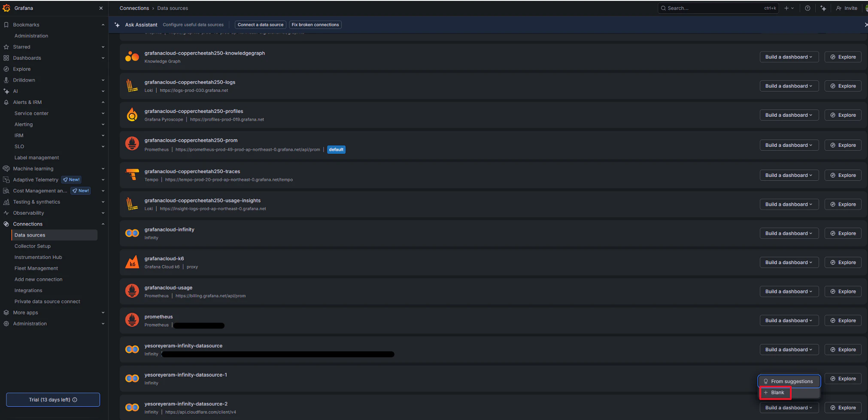Click the Adaptive Telemetry icon in sidebar
This screenshot has width=868, height=420.
point(6,180)
